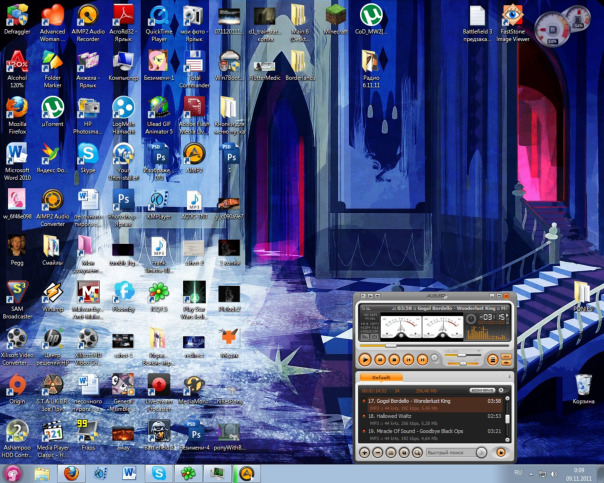Adjust the AIMP volume slider

[x=462, y=356]
